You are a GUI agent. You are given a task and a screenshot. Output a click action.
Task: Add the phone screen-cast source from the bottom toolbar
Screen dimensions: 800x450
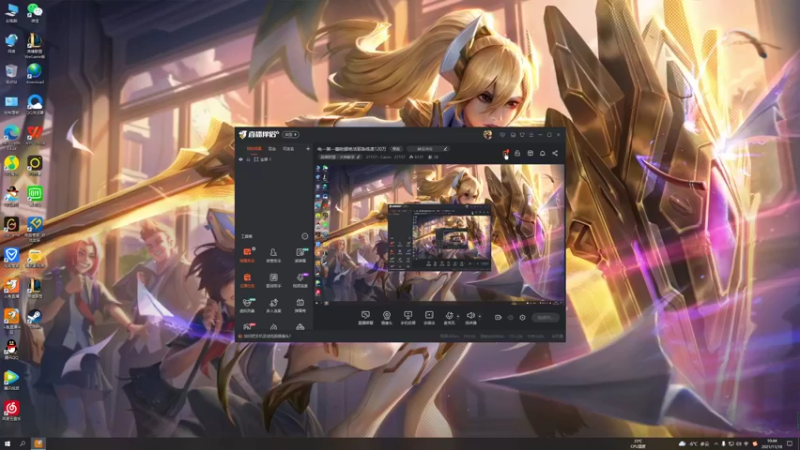408,317
